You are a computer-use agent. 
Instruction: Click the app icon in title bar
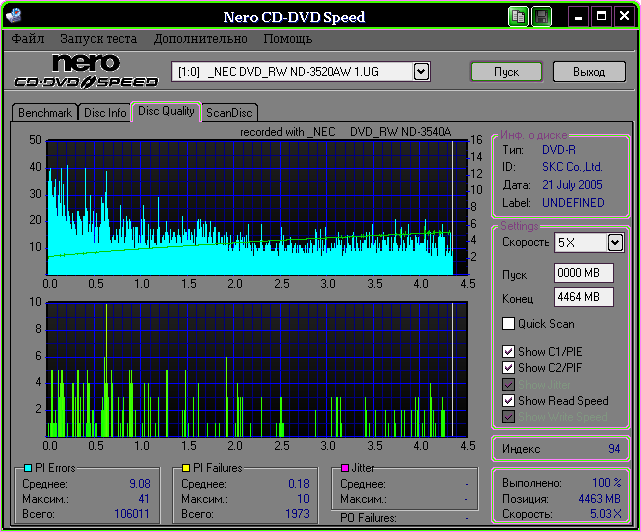(12, 17)
